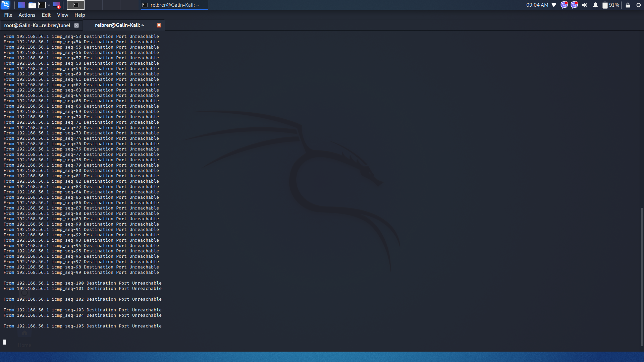
Task: Click the lock screen icon
Action: (x=628, y=5)
